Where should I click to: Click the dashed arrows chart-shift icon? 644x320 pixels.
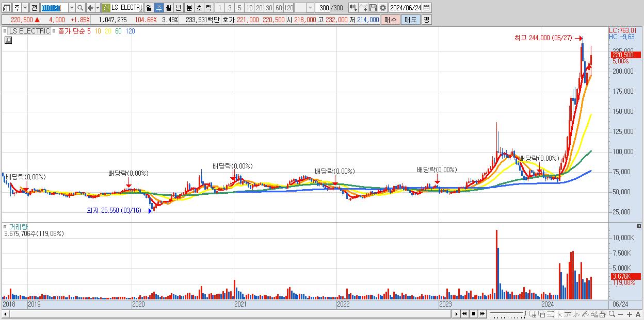tap(550, 314)
